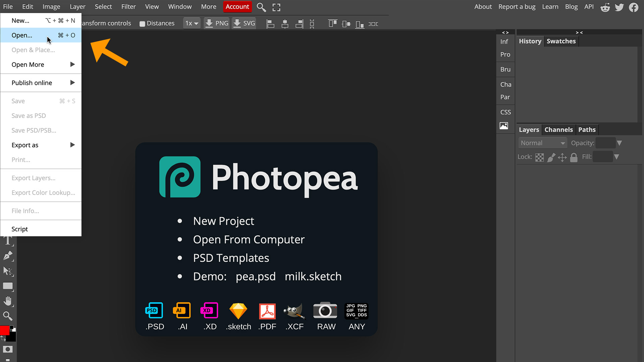Click the red Account button
644x362 pixels.
pos(237,7)
